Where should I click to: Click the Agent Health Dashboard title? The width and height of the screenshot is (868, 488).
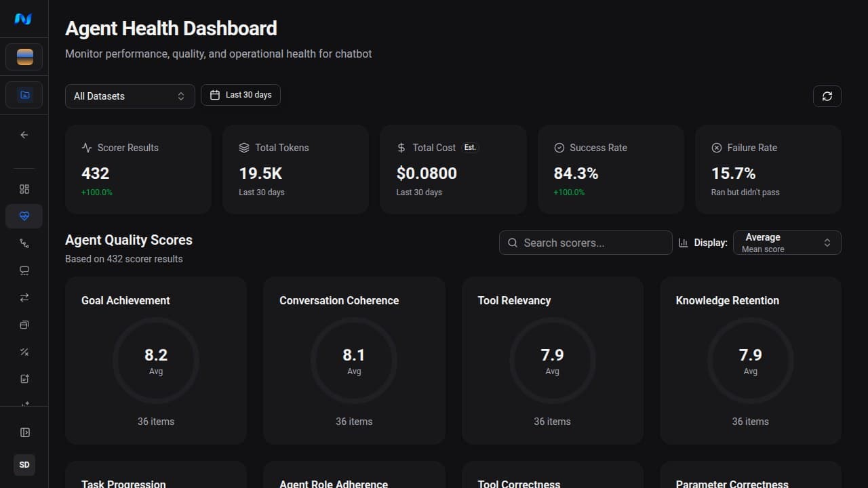point(171,28)
